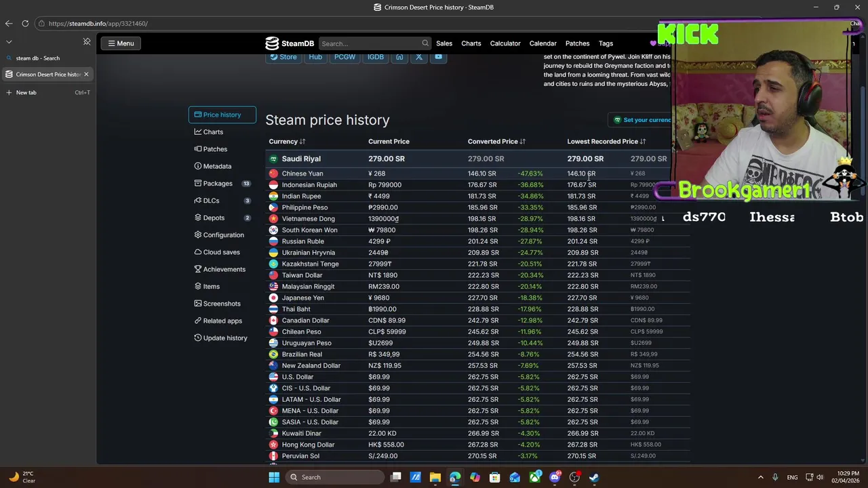This screenshot has height=488, width=868.
Task: Switch to the steam db - Search tab
Action: point(47,58)
